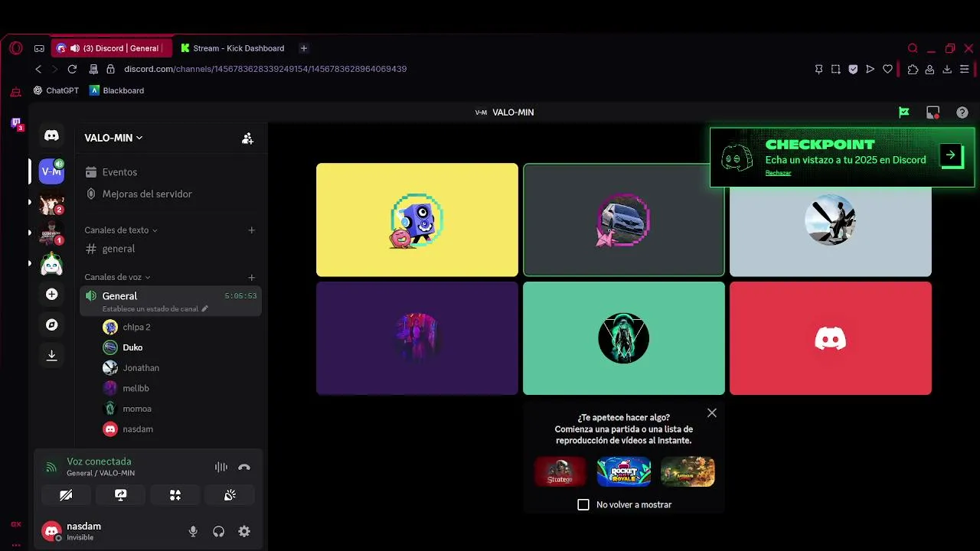Open soundboard button

[x=230, y=495]
